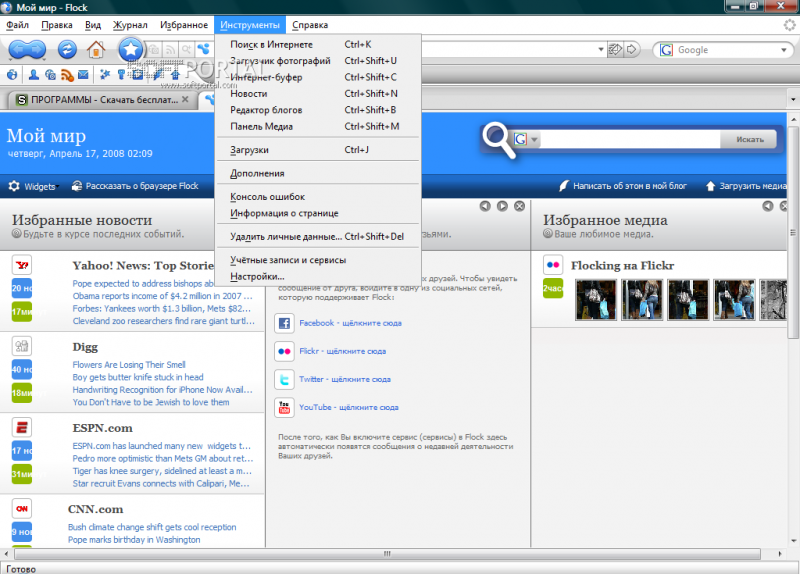Open the People sidebar icon

[34, 75]
